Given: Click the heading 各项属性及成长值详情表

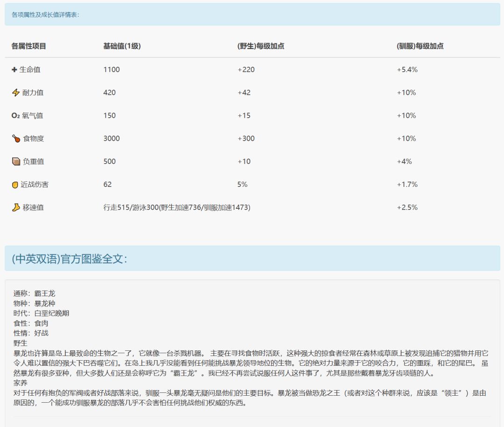Looking at the screenshot, I should click(x=45, y=15).
